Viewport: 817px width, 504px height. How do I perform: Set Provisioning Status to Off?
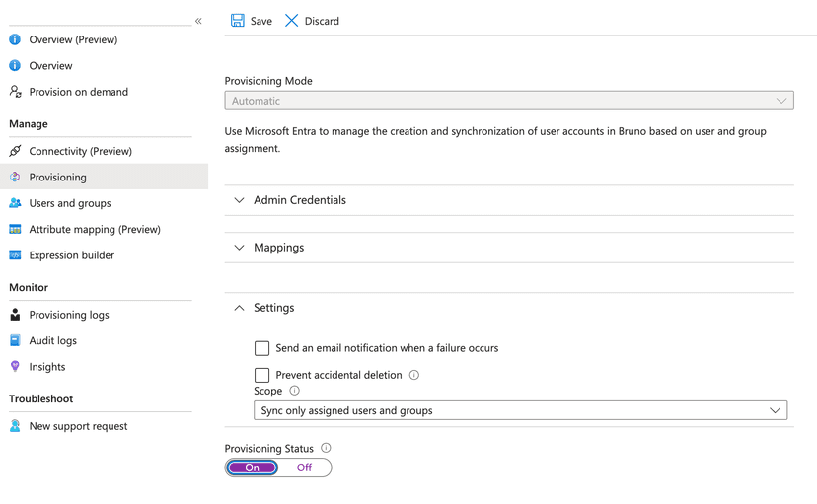click(x=304, y=468)
